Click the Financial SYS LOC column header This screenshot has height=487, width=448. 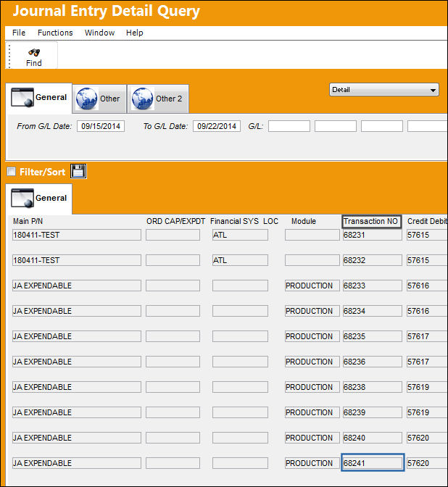point(244,222)
